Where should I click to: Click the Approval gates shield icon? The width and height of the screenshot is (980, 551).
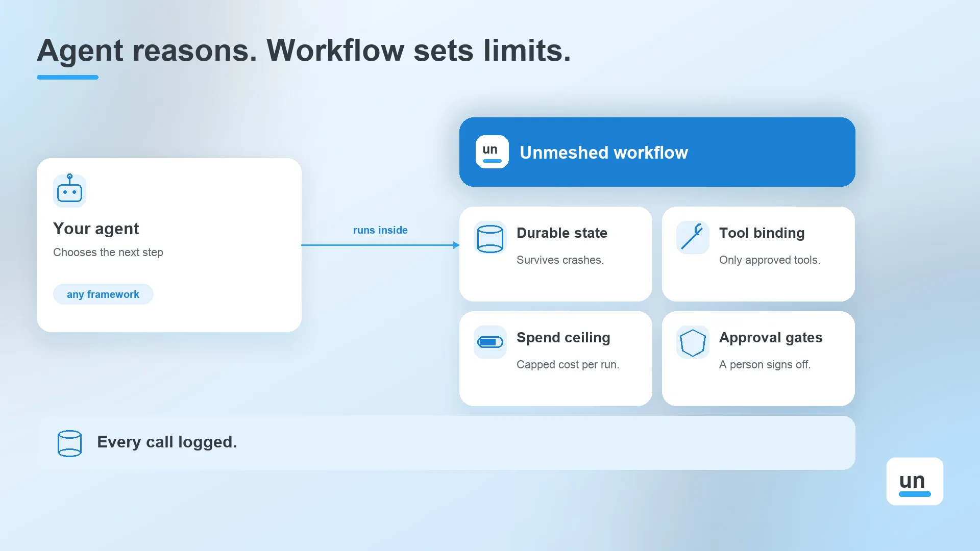click(693, 342)
